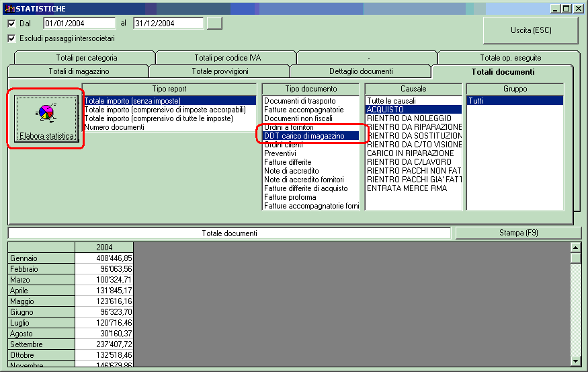This screenshot has width=588, height=372.
Task: Select CARICO IN RIPARAZIONE causale
Action: point(414,153)
